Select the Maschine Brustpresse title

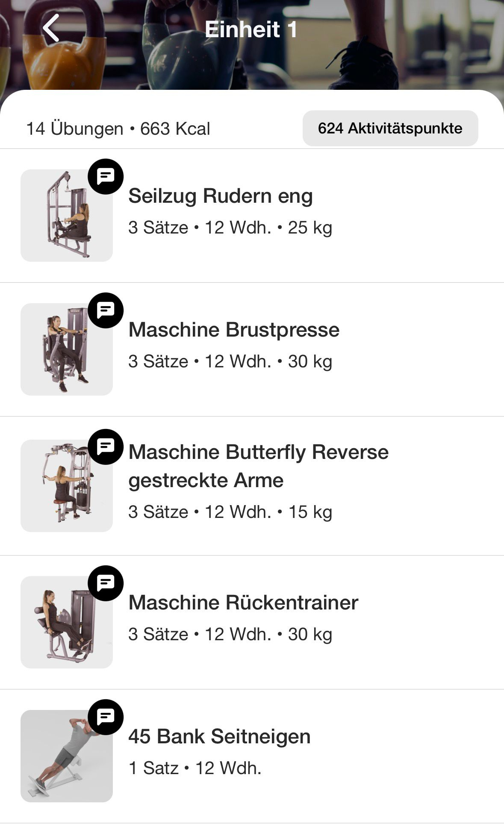(234, 330)
